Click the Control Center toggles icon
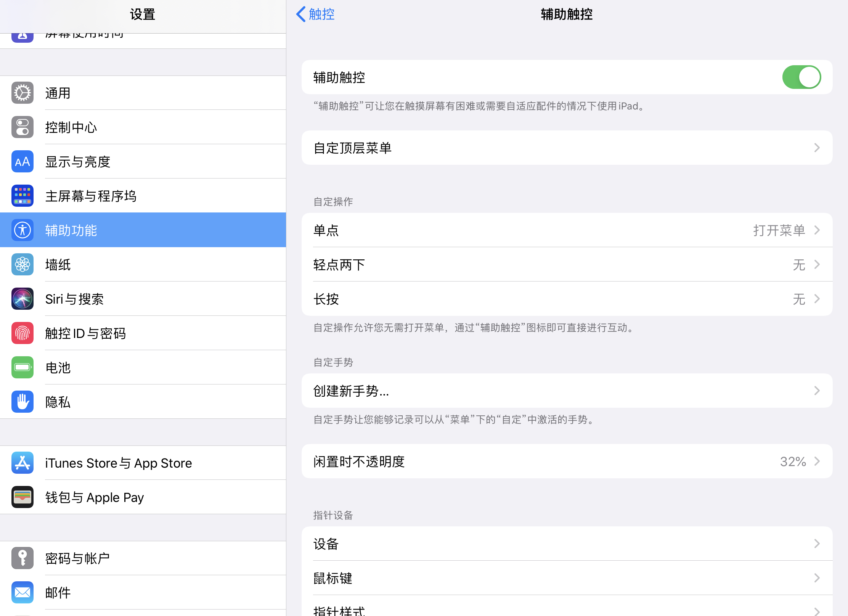Screen dimensions: 848x616 coord(22,127)
